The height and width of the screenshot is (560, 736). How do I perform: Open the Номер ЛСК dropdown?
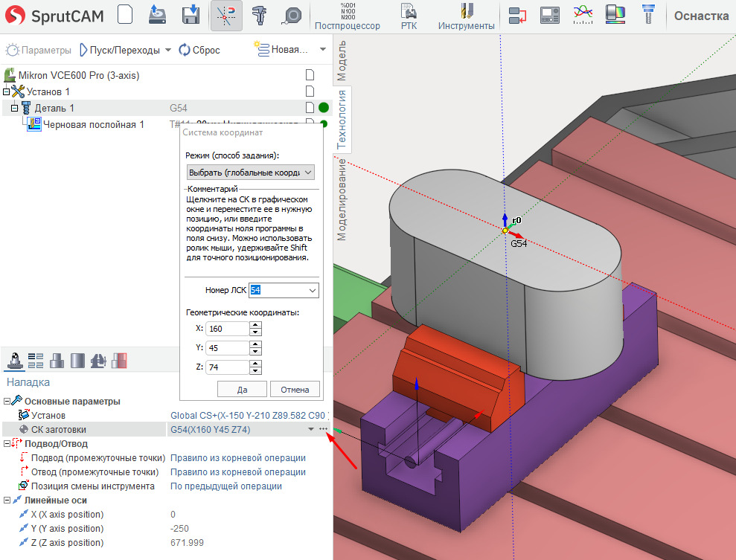[312, 290]
